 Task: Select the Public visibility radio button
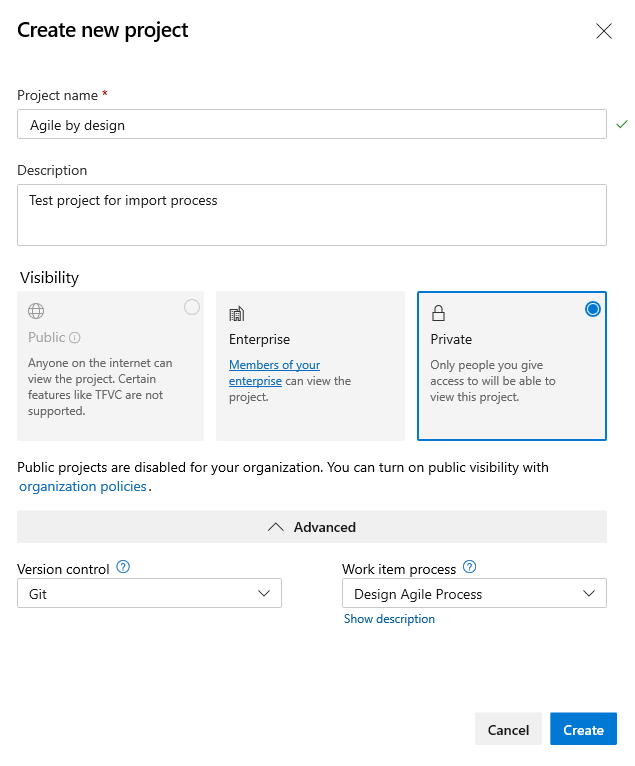(192, 308)
